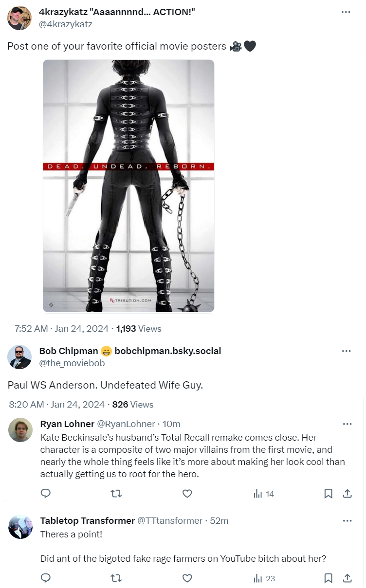Open more options on Ryan Lohner reply

[347, 424]
